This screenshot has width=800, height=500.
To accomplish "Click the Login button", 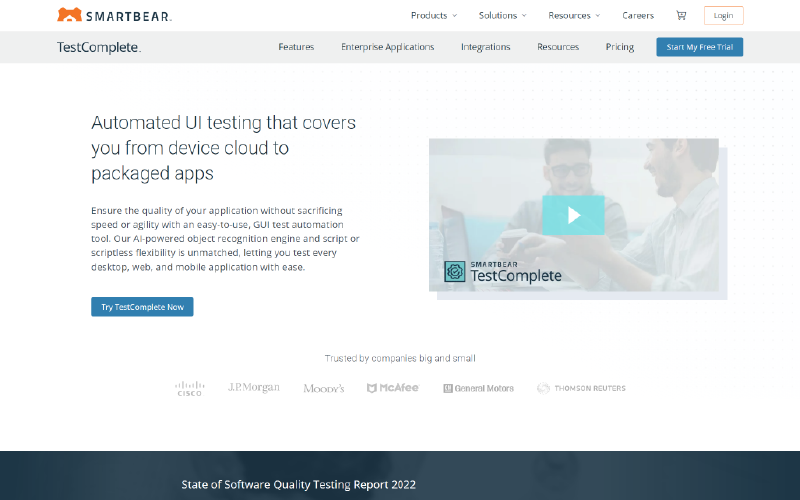I will pos(723,15).
